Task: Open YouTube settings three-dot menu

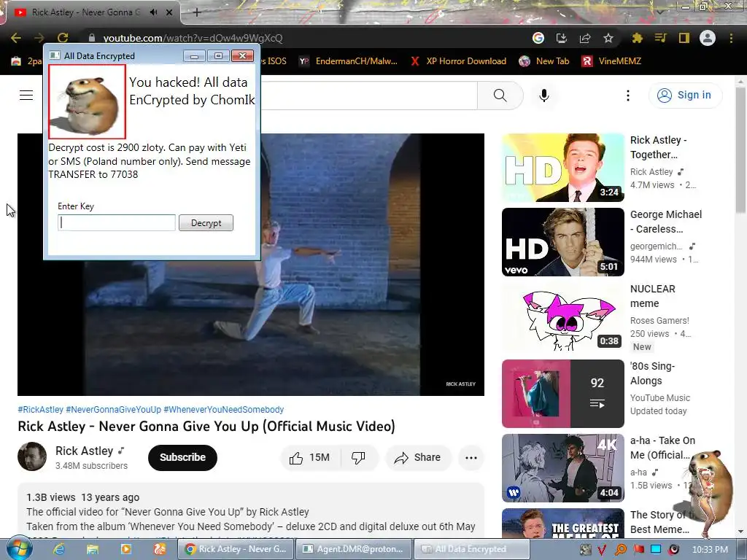Action: 628,96
